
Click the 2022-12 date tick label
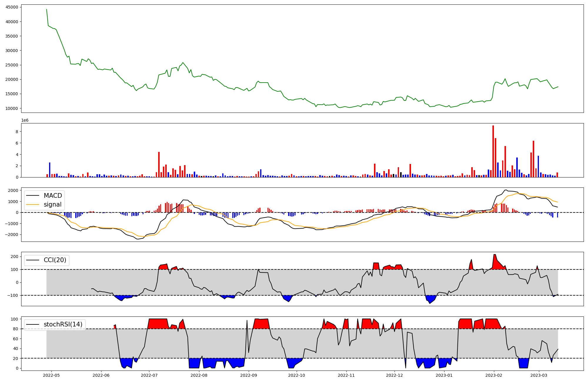[x=394, y=375]
